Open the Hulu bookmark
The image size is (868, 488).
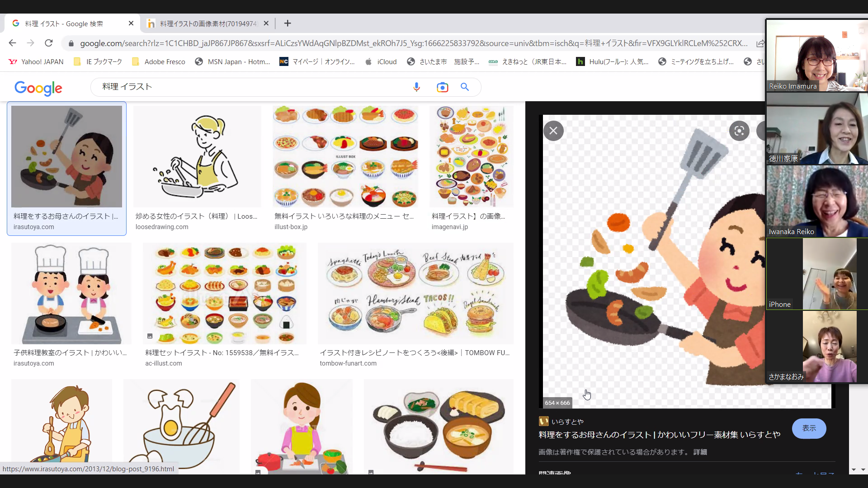tap(613, 61)
